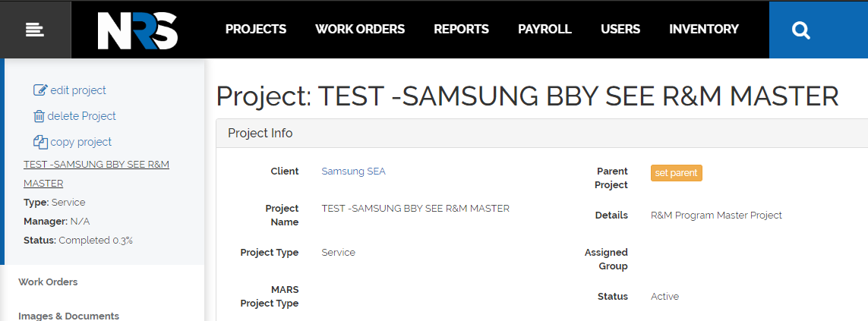Image resolution: width=868 pixels, height=321 pixels.
Task: Click the delete Project link text
Action: [82, 116]
